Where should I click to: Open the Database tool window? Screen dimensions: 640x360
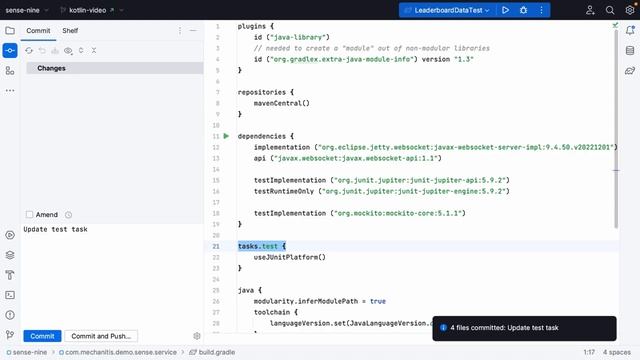(630, 51)
